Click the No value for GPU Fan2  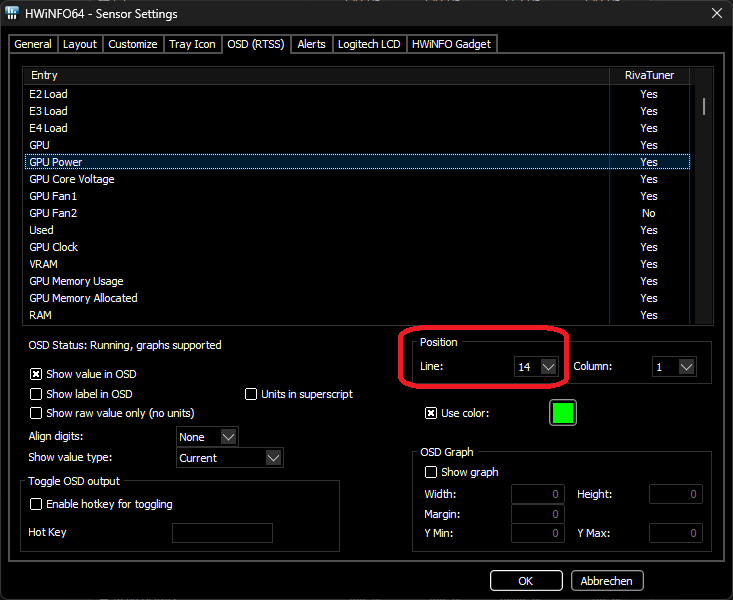[x=648, y=213]
